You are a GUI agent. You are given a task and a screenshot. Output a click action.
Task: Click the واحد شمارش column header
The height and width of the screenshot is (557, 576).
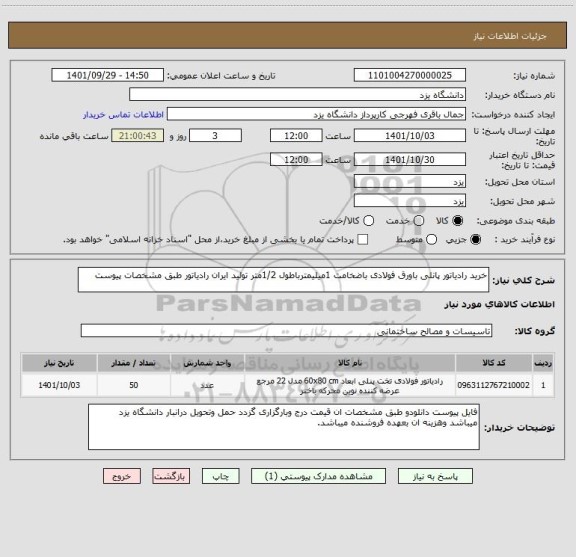pyautogui.click(x=207, y=363)
